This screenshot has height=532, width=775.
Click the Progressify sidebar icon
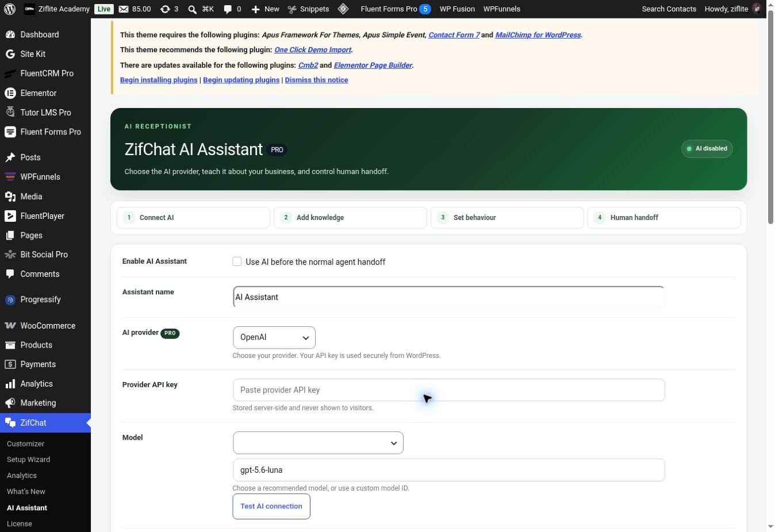pos(10,300)
